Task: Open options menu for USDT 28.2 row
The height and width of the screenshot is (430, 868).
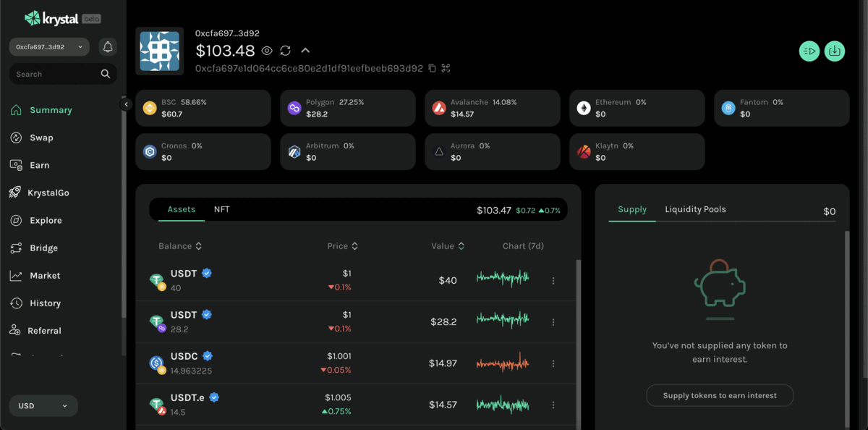Action: [x=553, y=322]
